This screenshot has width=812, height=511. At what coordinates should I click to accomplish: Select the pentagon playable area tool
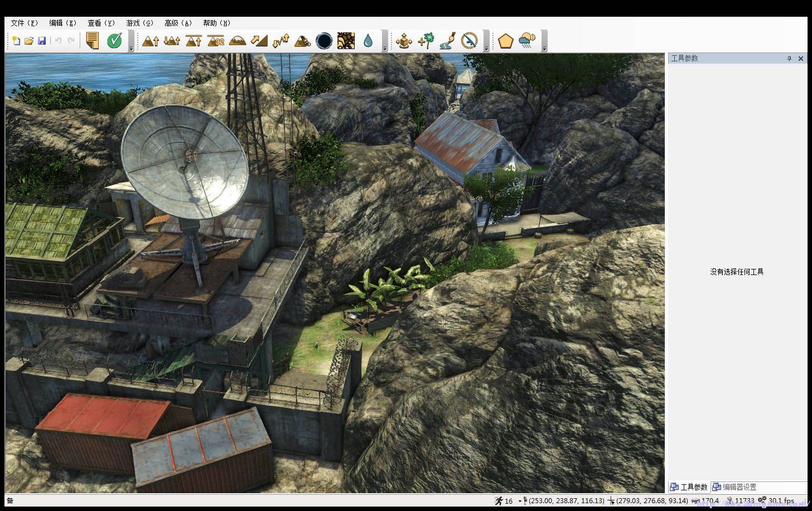pos(505,41)
